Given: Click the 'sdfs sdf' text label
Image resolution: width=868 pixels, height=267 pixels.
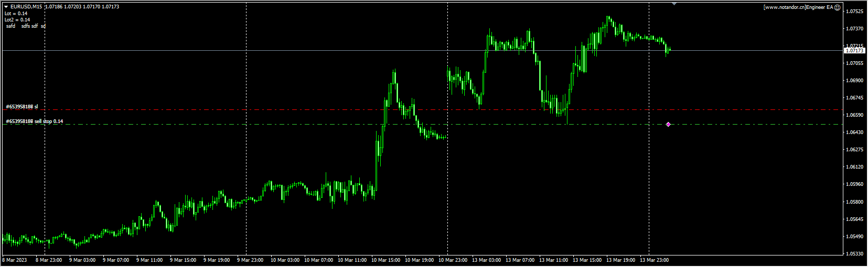Looking at the screenshot, I should 29,26.
